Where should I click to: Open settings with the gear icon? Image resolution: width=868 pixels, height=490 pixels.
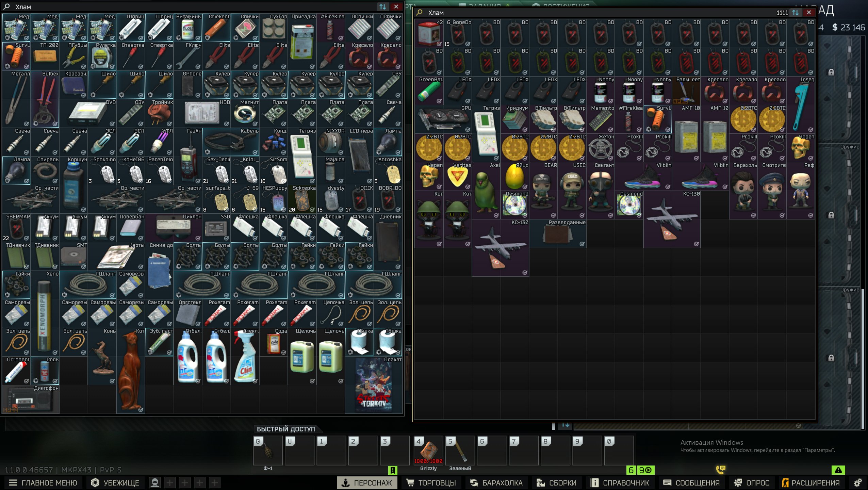click(x=858, y=483)
